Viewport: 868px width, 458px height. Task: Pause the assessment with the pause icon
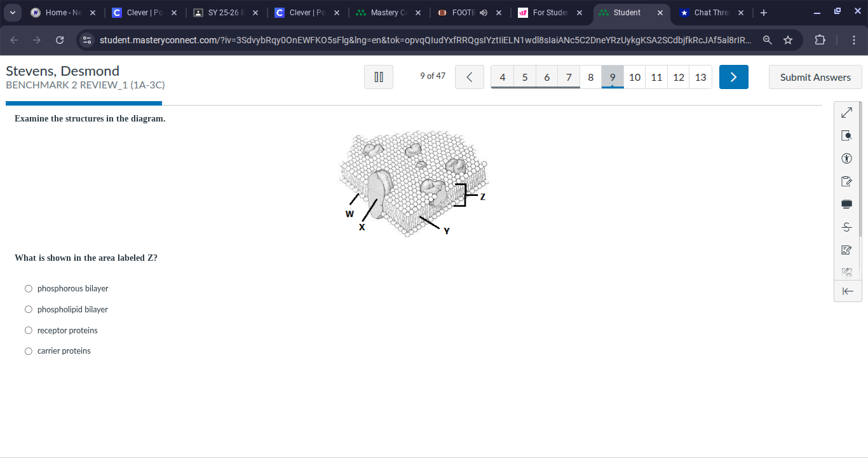379,77
